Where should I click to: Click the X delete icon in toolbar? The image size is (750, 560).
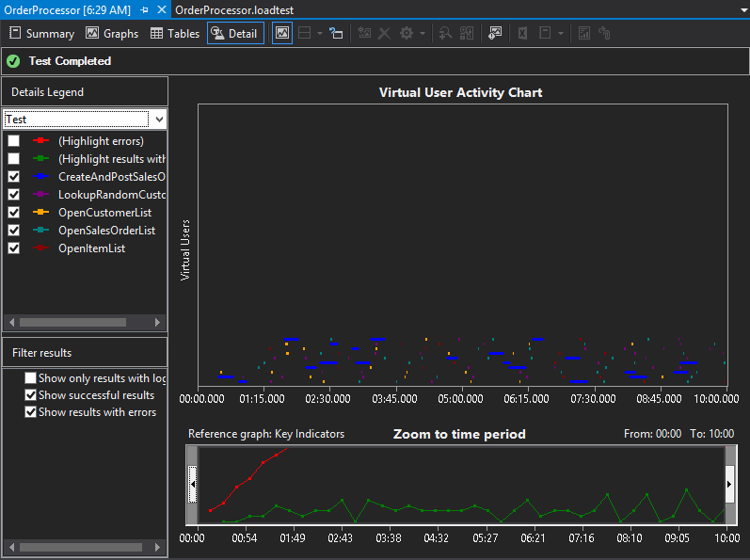tap(384, 33)
